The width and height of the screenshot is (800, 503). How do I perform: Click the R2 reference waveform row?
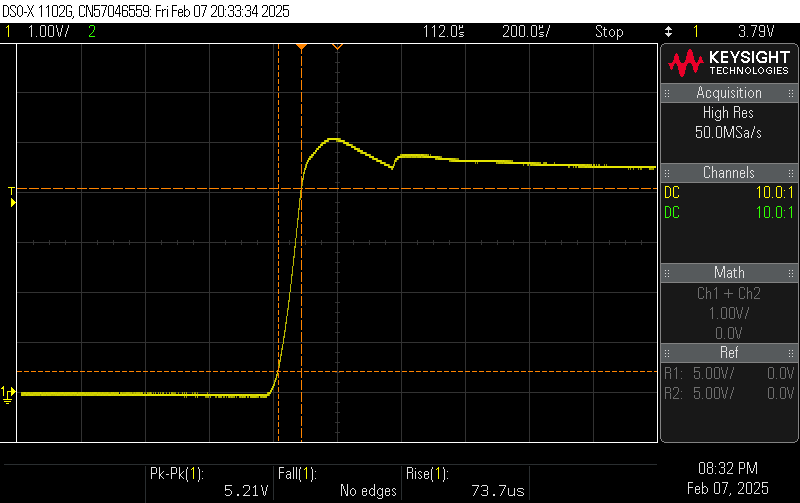729,394
